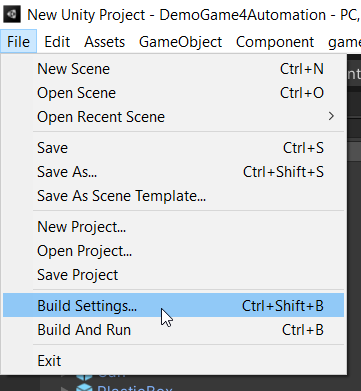Open the GameObject menu
Viewport: 361px width, 391px height.
click(x=180, y=42)
